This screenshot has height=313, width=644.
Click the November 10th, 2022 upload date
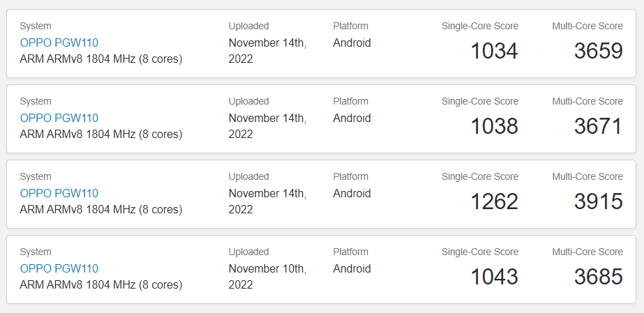click(x=267, y=277)
